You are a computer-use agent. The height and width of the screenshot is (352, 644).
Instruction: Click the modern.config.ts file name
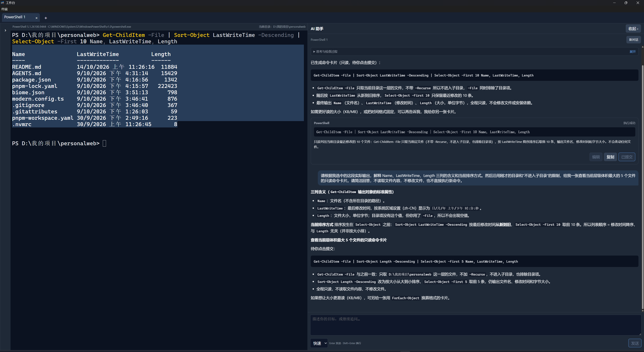point(38,99)
